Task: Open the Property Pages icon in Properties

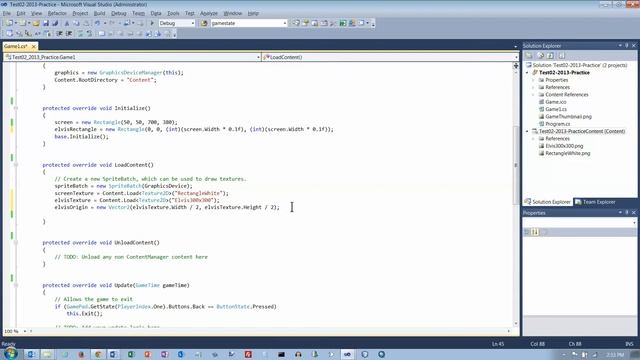Action: point(544,232)
